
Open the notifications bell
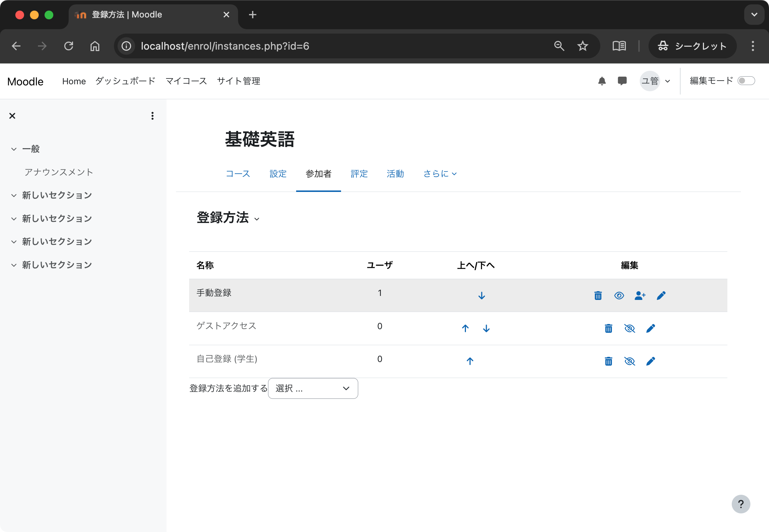[602, 81]
